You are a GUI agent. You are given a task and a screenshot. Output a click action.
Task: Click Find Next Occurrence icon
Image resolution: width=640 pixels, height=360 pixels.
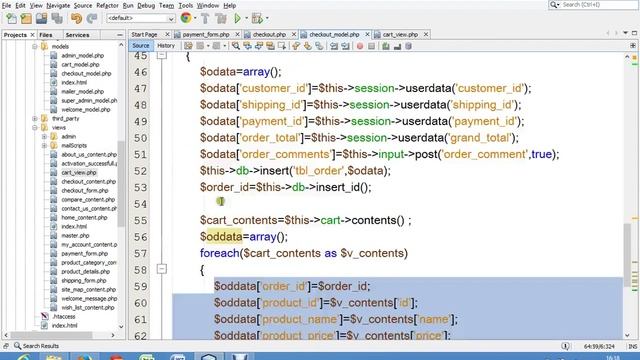tap(258, 46)
